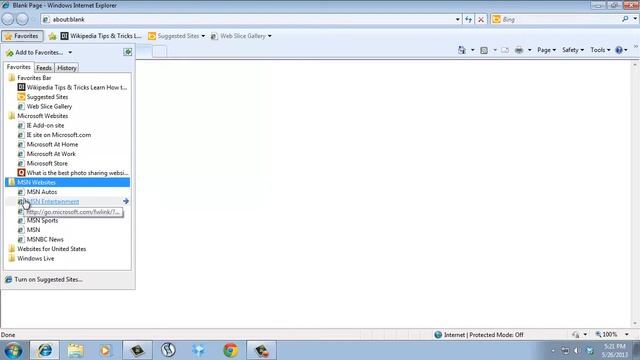Expand the Websites for United States folder
640x360 pixels.
click(47, 249)
